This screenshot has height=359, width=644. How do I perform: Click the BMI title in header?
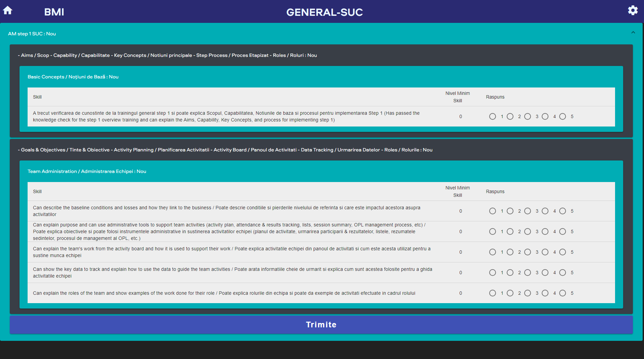pos(54,12)
